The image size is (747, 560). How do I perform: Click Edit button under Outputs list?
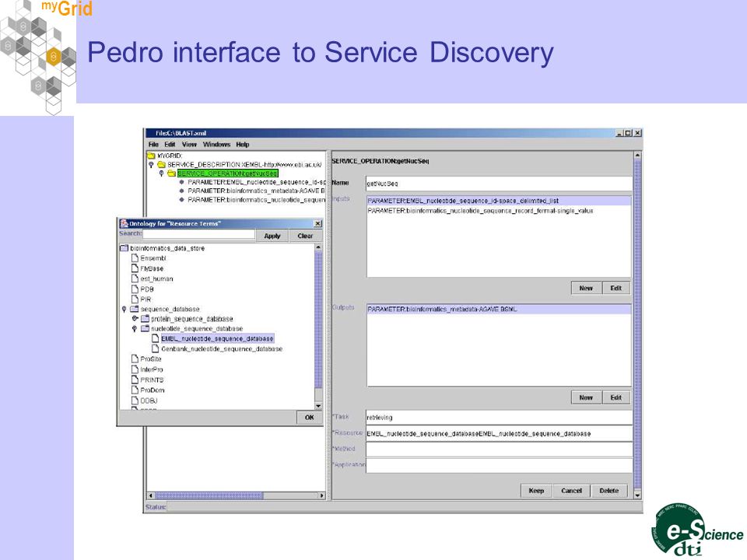point(616,397)
